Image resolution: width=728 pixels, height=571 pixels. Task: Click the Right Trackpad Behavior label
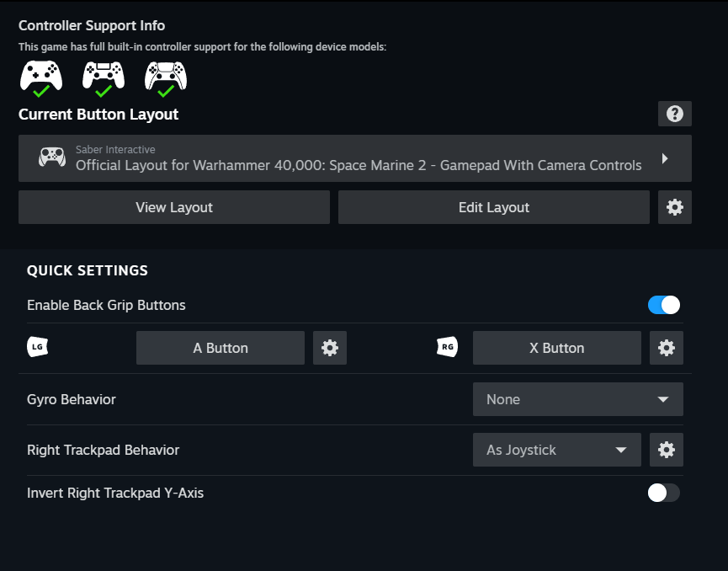click(x=103, y=451)
